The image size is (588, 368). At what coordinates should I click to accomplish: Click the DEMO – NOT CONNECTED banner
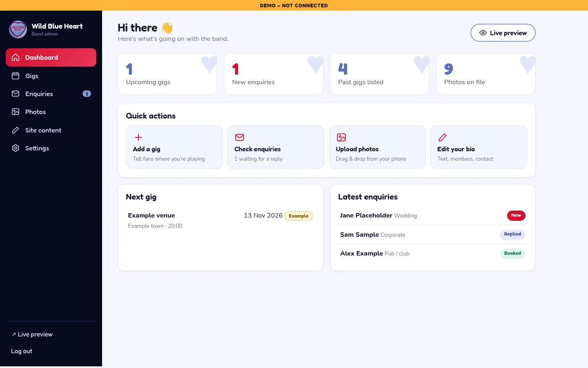[294, 5]
